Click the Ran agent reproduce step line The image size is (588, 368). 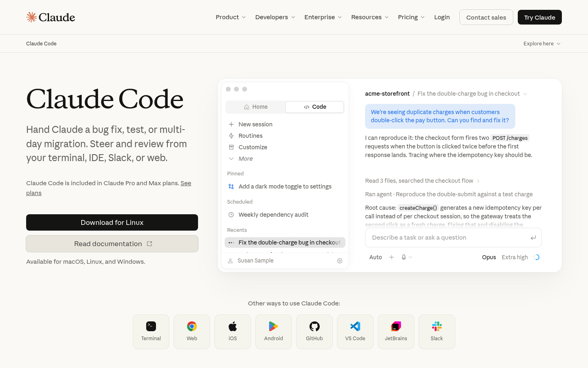pos(449,194)
